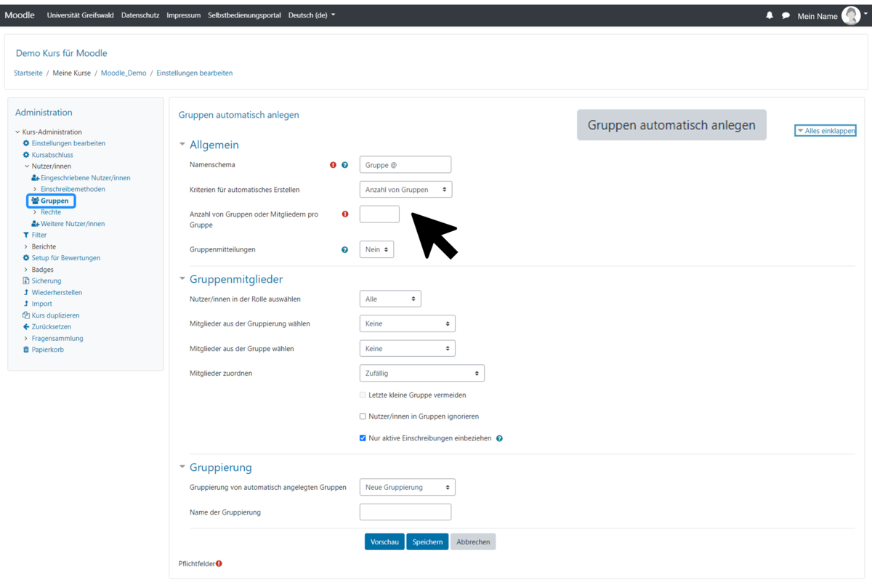
Task: Click the Speichern button
Action: 427,541
